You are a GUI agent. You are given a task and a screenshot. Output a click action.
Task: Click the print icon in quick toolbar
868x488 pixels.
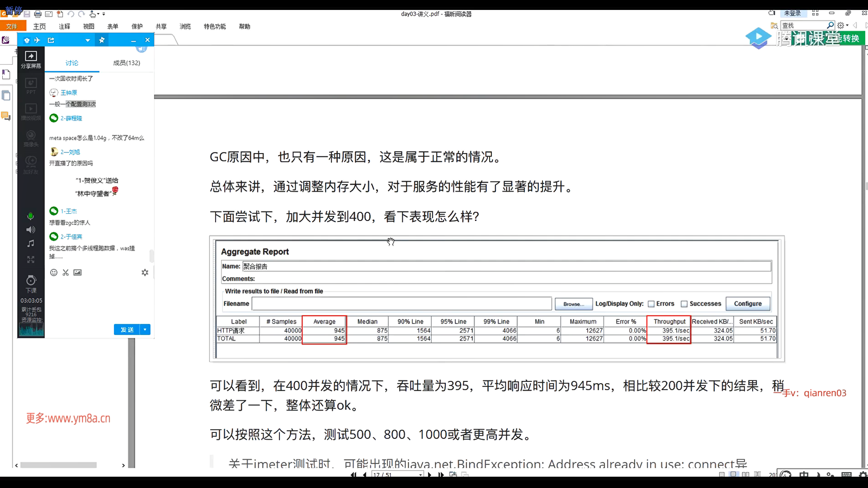point(38,14)
